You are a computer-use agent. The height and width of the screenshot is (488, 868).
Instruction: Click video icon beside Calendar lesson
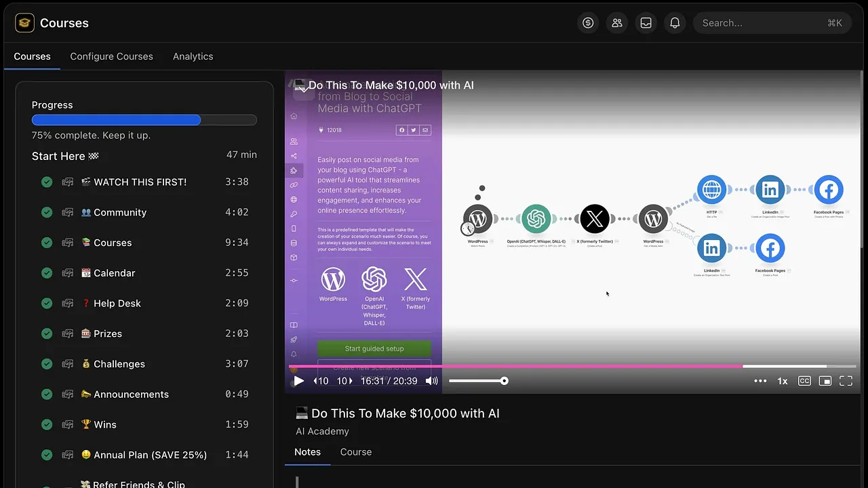[x=68, y=273]
